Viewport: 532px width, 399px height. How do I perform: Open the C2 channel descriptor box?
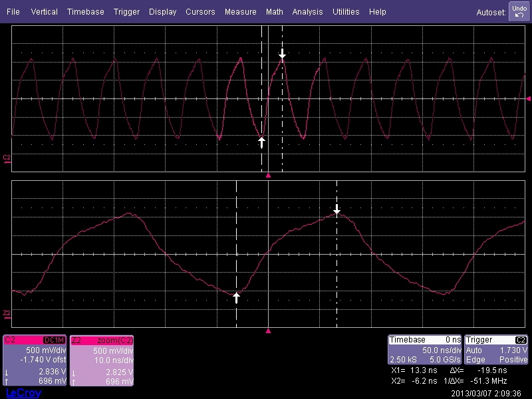35,360
